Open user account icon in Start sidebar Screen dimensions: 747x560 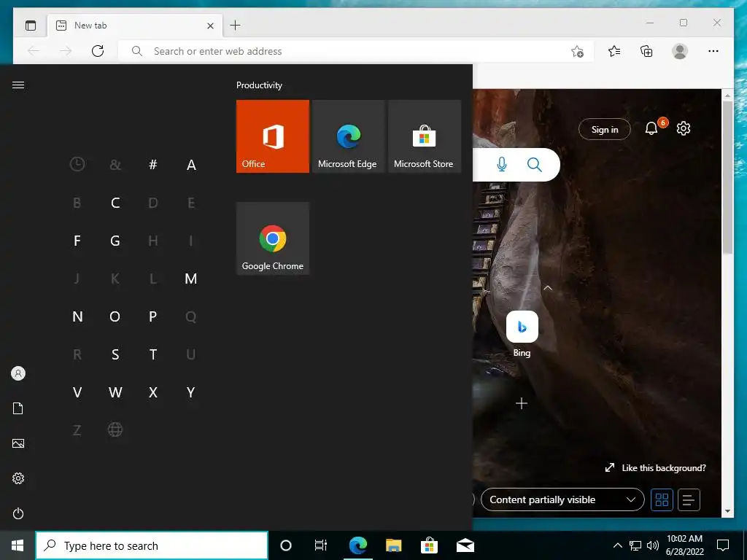pyautogui.click(x=18, y=373)
